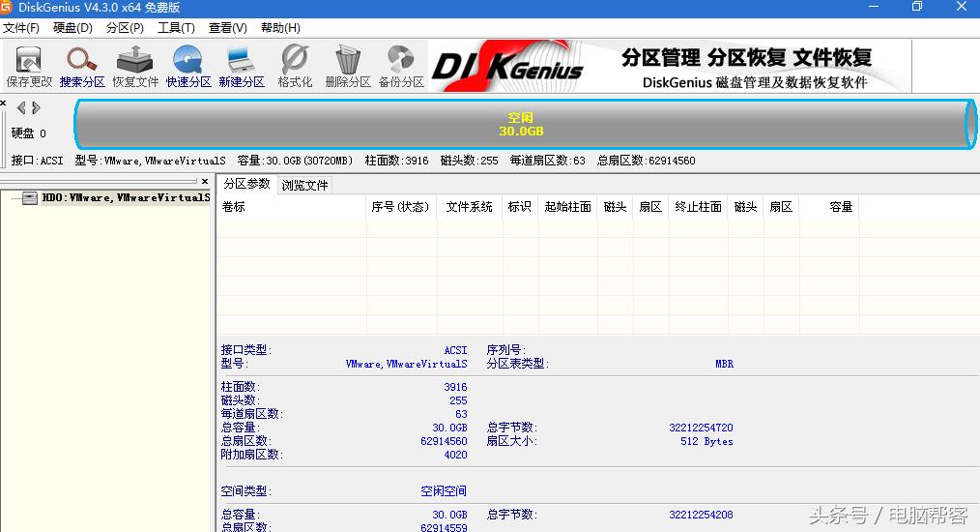Screen dimensions: 980x532
Task: Open the 帮助(H) menu
Action: 280,27
